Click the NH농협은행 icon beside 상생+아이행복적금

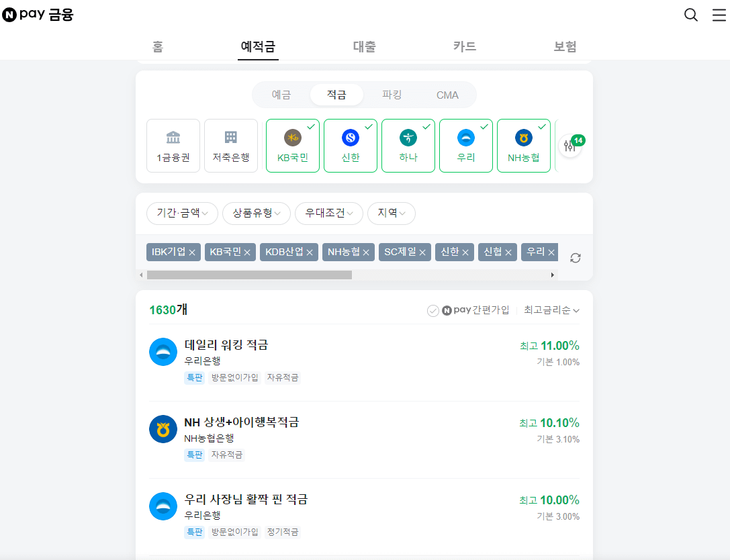[x=163, y=429]
